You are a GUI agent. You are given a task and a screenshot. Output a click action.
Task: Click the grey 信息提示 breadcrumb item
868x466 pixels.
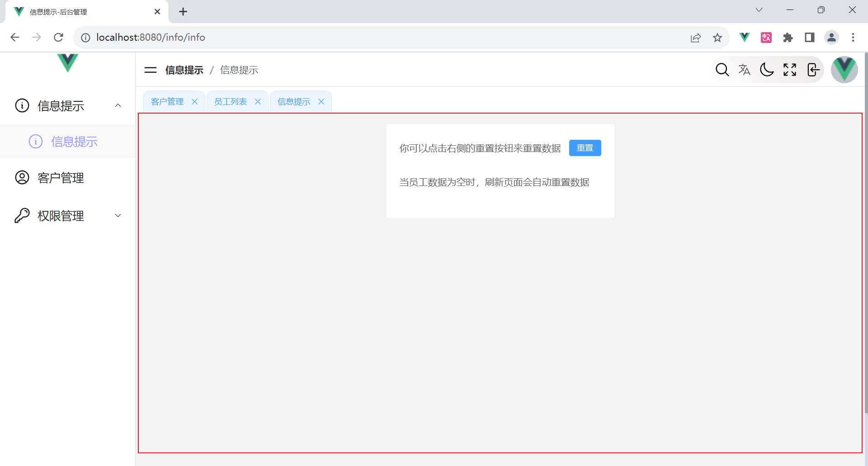pos(239,70)
